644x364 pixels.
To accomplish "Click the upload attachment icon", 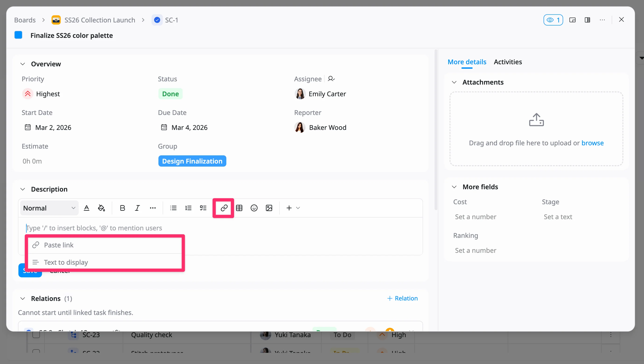I will click(x=536, y=120).
